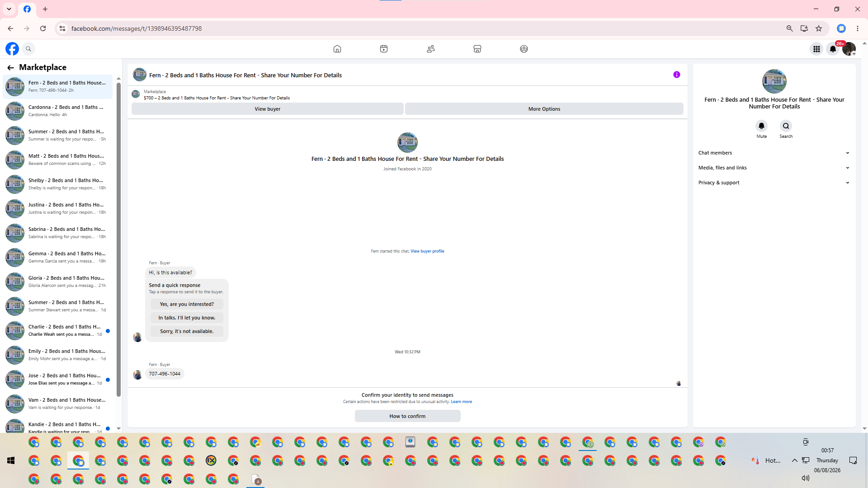This screenshot has height=488, width=868.
Task: Search in conversation using Search icon
Action: click(x=786, y=126)
